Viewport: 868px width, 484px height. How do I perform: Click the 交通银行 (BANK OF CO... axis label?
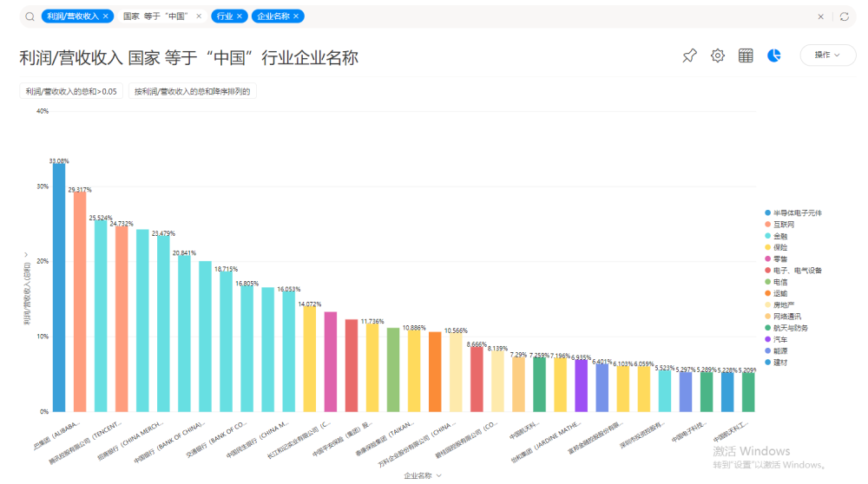click(x=216, y=441)
